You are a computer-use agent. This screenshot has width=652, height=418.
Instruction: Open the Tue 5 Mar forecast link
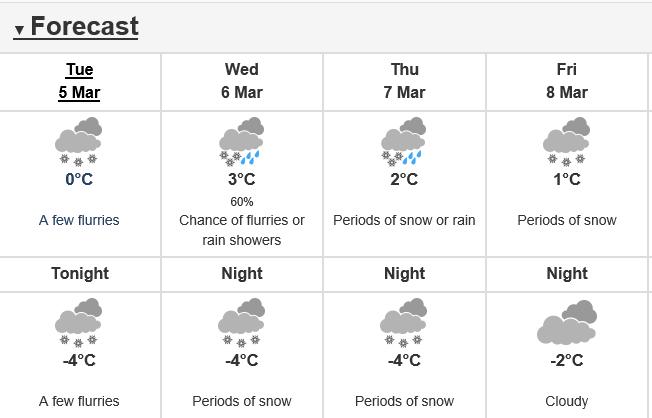click(79, 81)
